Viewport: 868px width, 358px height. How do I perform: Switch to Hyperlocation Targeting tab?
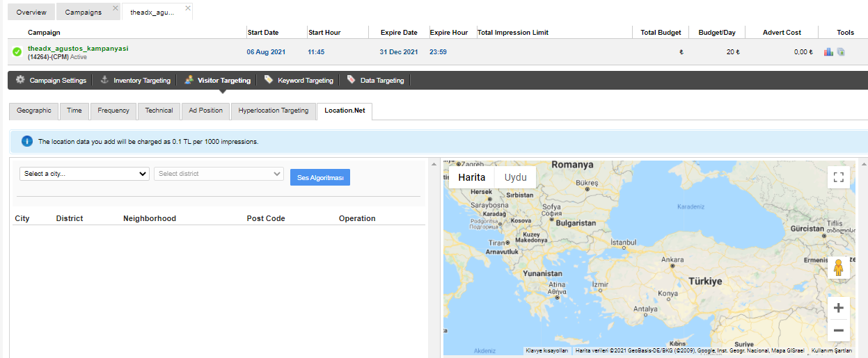click(x=274, y=111)
